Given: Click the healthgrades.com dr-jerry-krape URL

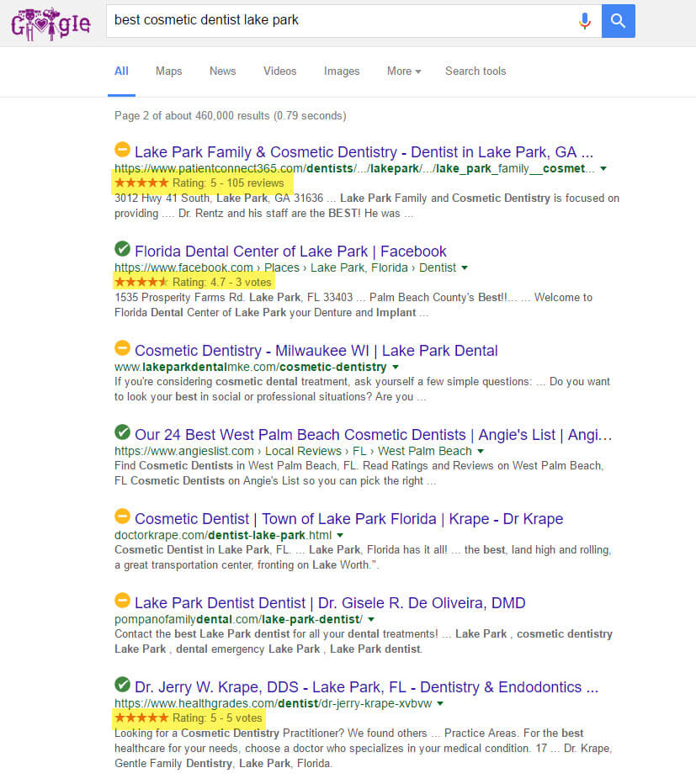Looking at the screenshot, I should (x=274, y=703).
